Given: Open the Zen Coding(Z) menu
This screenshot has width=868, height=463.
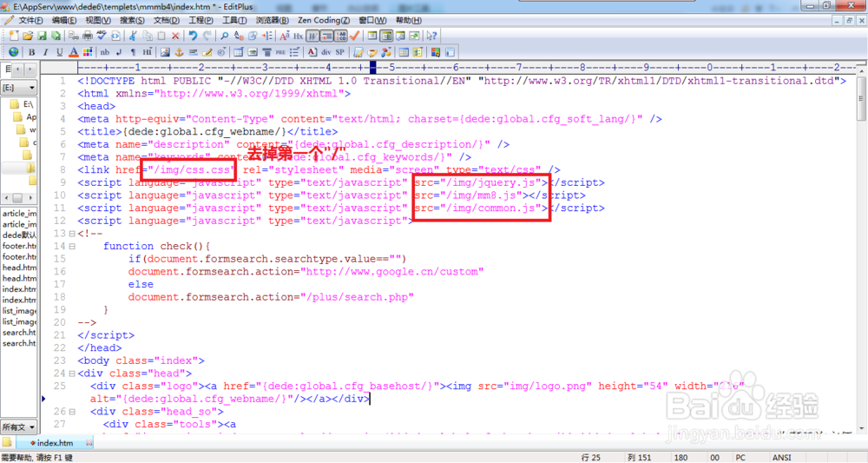Looking at the screenshot, I should 324,21.
